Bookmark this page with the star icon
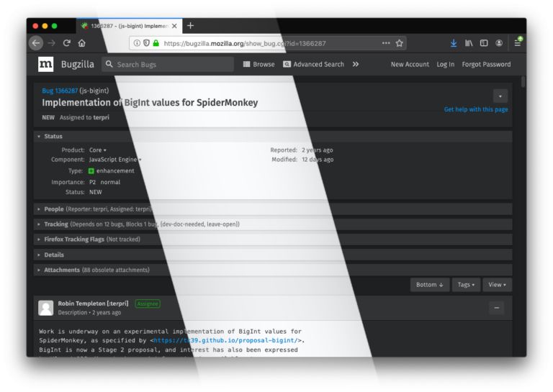 point(399,43)
